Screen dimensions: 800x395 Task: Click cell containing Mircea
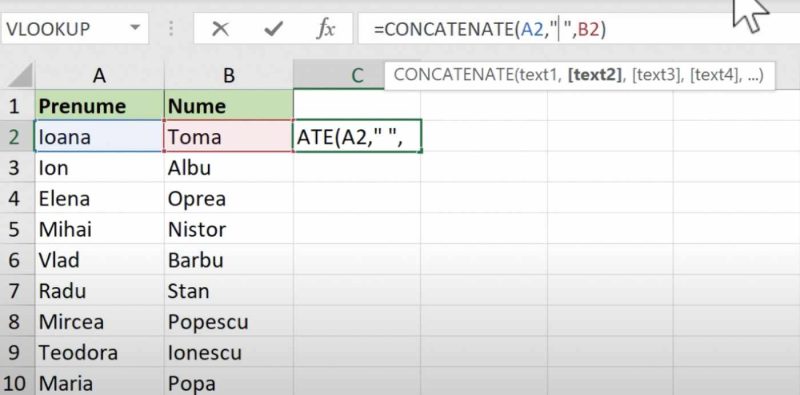99,322
